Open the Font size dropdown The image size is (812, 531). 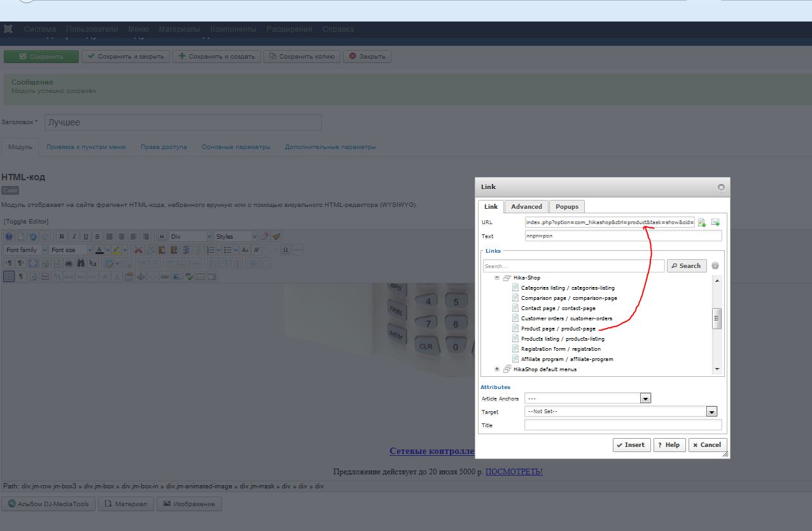(x=71, y=250)
